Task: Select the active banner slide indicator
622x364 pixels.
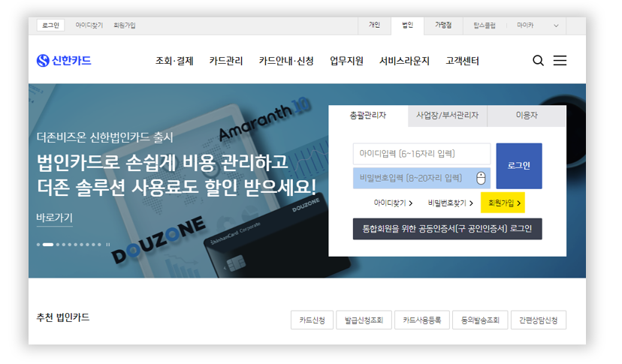Action: tap(48, 245)
